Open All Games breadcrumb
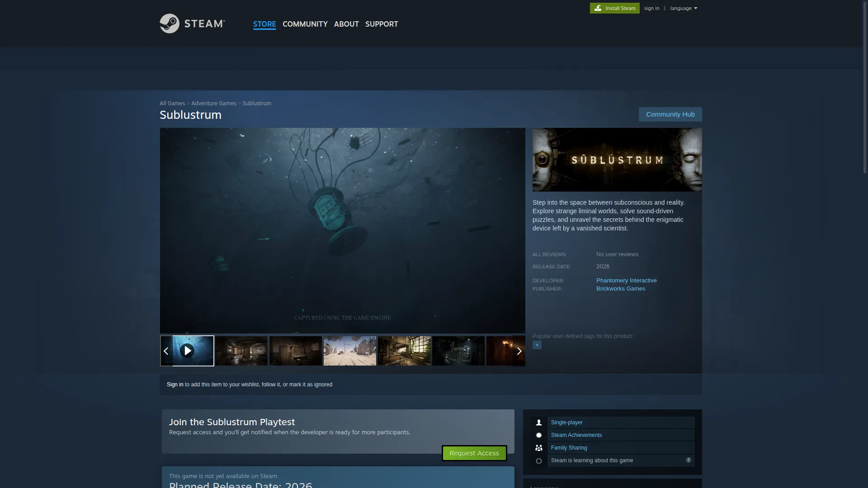Screen dimensions: 868x488 click(172, 103)
